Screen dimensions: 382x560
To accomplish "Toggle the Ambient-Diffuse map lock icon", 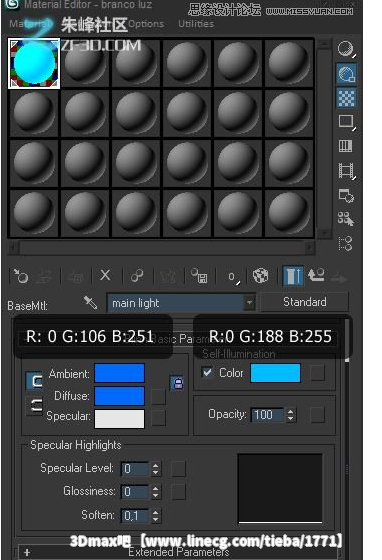I will [177, 383].
